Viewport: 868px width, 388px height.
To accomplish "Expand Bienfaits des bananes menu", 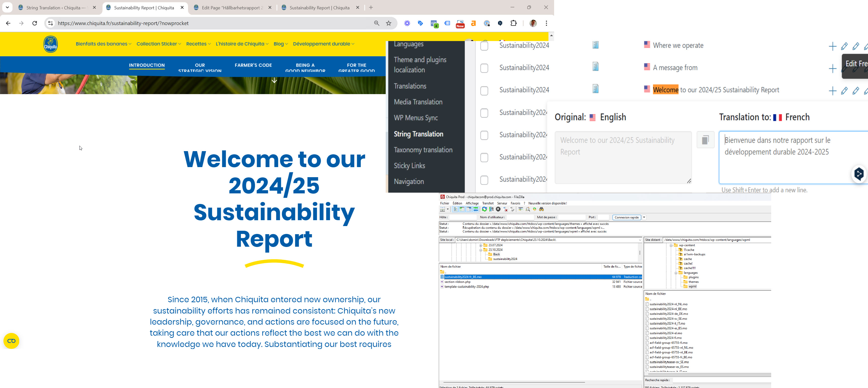I will [x=103, y=44].
